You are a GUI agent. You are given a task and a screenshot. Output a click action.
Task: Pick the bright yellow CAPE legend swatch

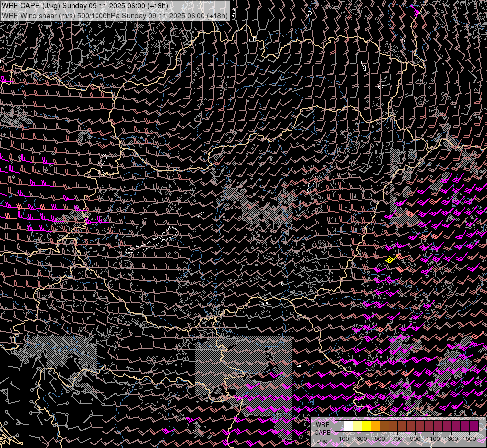click(366, 426)
